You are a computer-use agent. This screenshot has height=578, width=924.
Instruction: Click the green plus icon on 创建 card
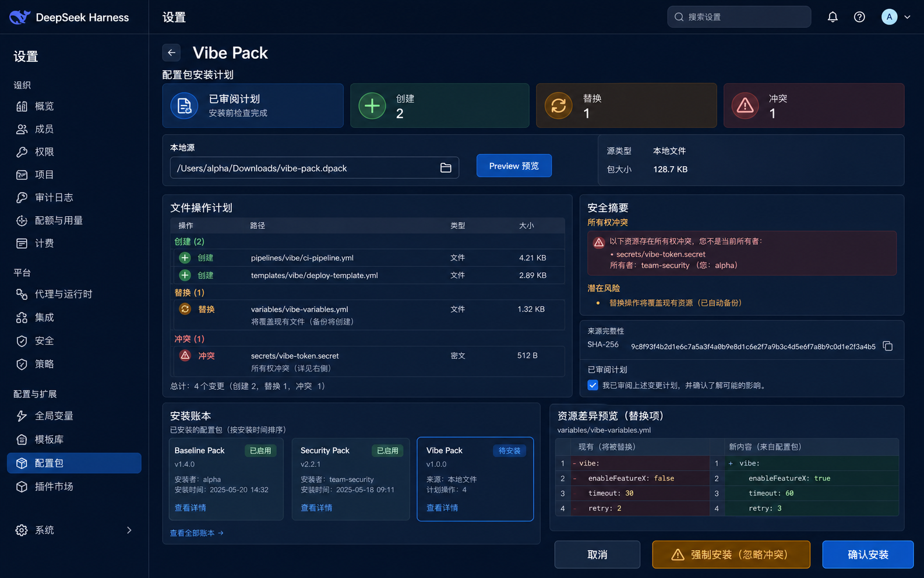(372, 105)
